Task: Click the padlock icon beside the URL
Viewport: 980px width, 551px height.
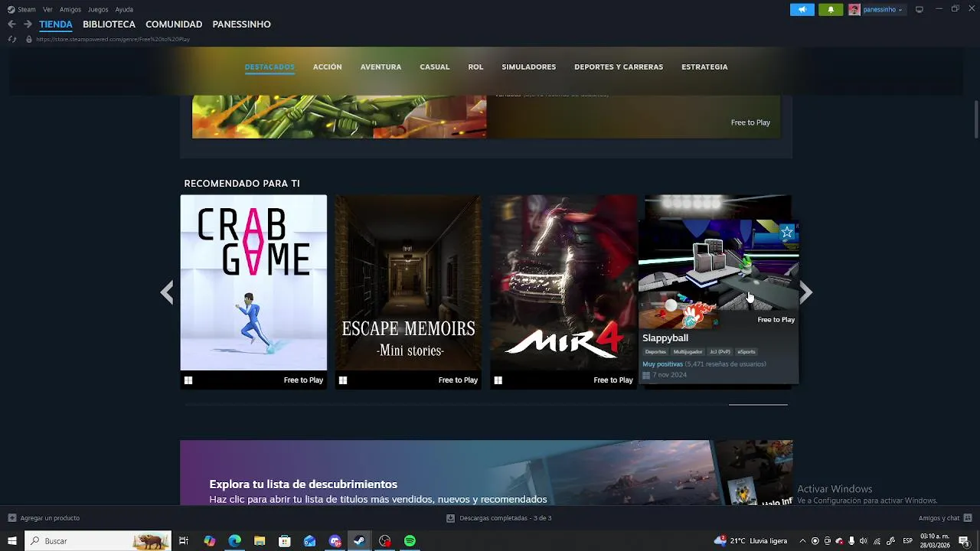Action: (29, 39)
